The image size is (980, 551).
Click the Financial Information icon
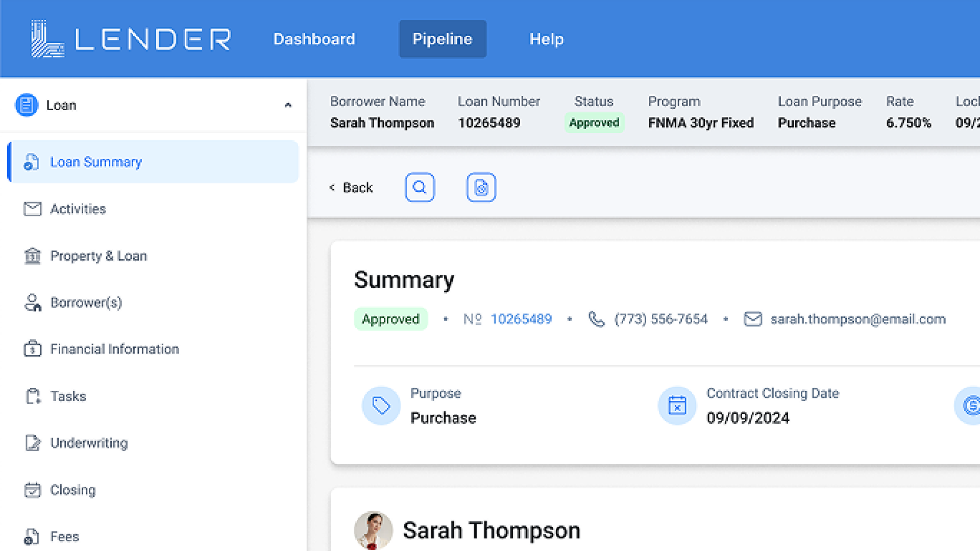(33, 349)
